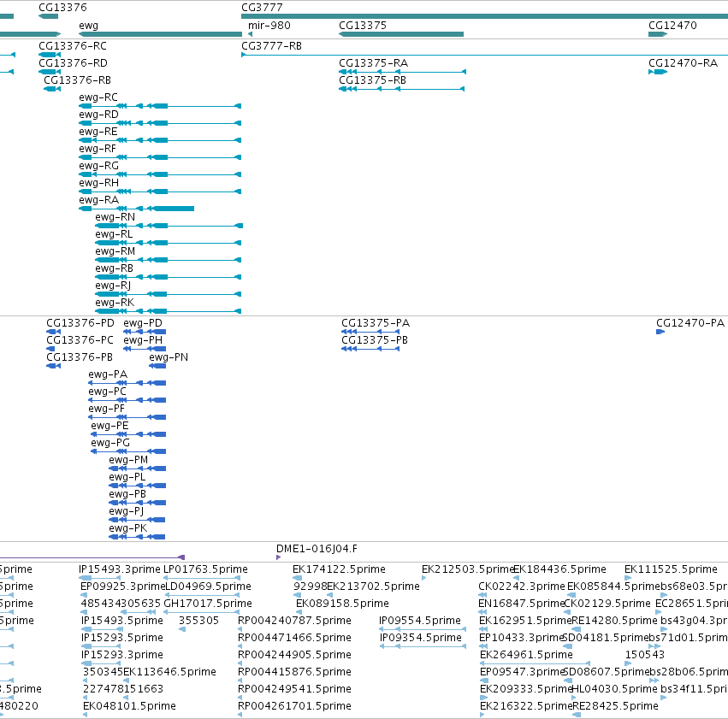This screenshot has width=728, height=719.
Task: Select the ewg-RE transcript
Action: [x=160, y=140]
